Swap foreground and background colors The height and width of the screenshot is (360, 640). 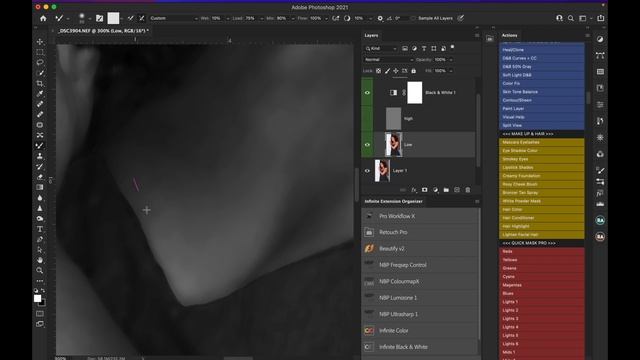coord(43,291)
